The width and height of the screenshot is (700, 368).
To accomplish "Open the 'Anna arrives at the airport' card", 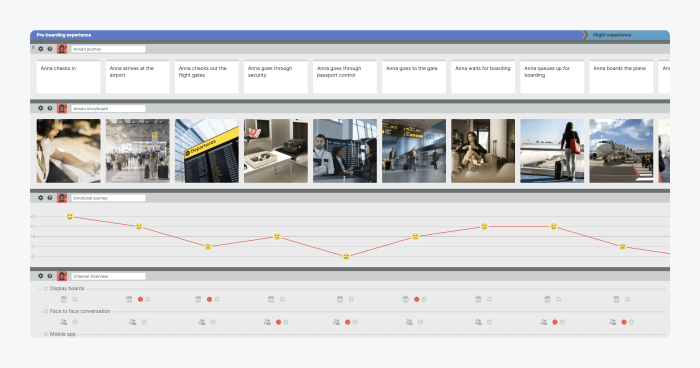I will tap(138, 77).
